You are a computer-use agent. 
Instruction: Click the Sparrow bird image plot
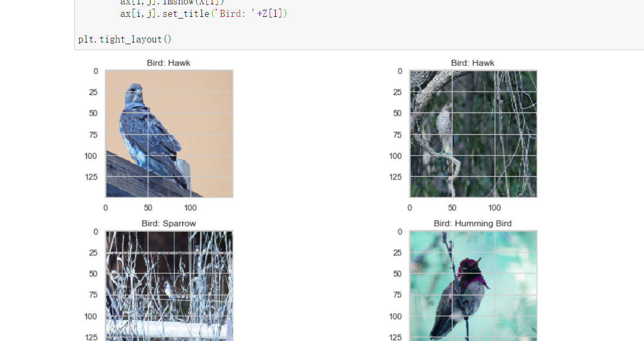(169, 285)
